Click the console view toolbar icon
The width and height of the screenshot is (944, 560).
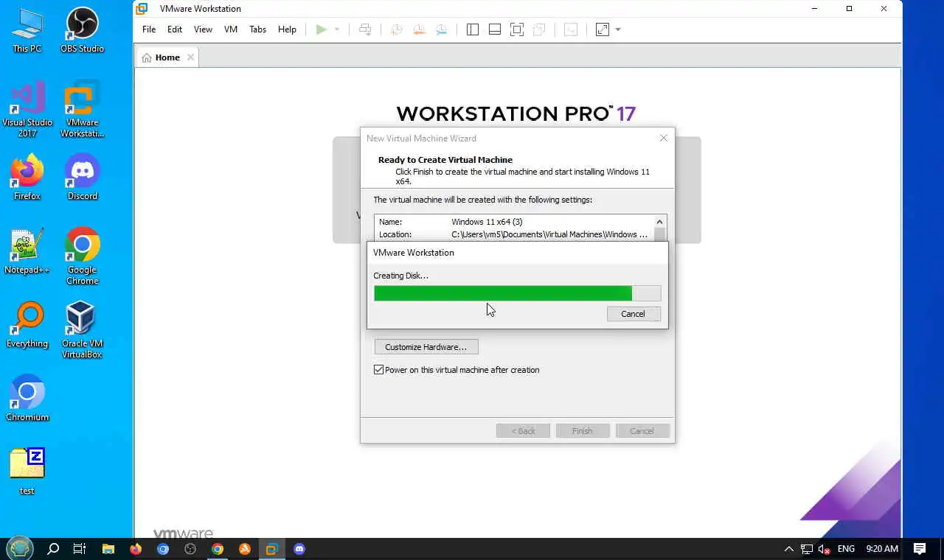(571, 29)
